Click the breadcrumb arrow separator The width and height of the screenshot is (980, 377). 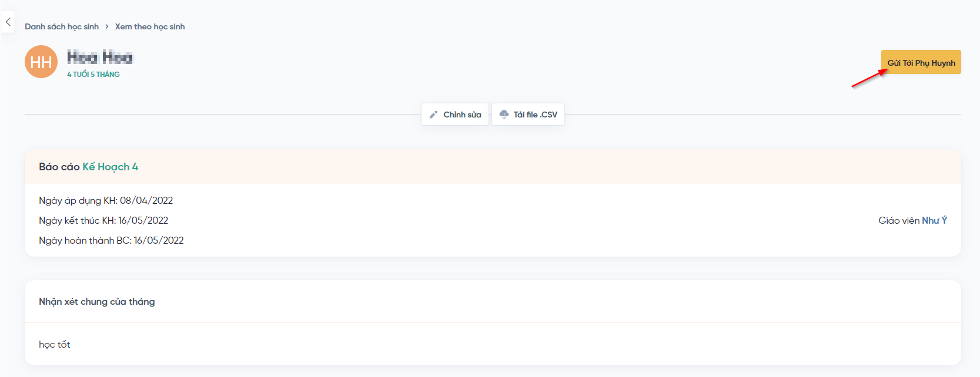[x=107, y=27]
